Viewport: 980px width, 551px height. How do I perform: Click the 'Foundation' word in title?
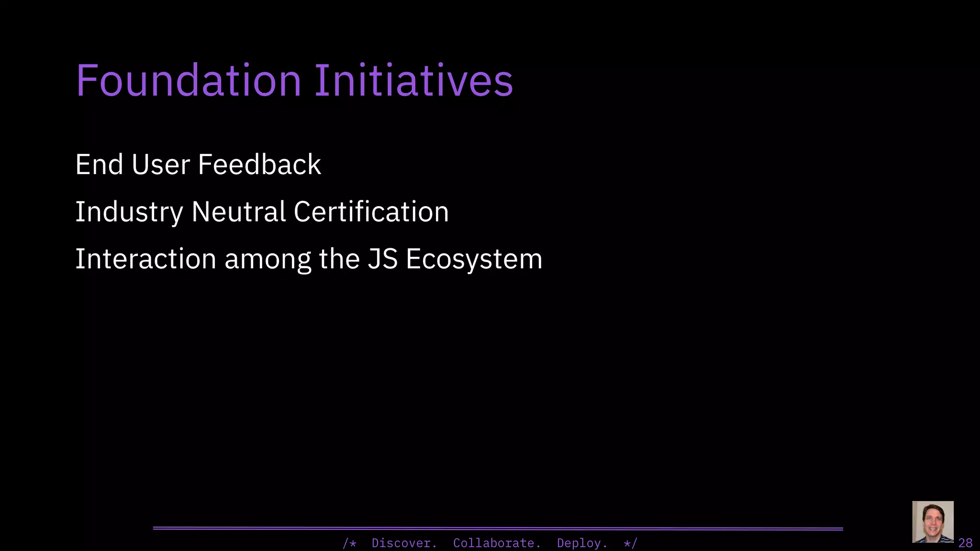pyautogui.click(x=189, y=80)
